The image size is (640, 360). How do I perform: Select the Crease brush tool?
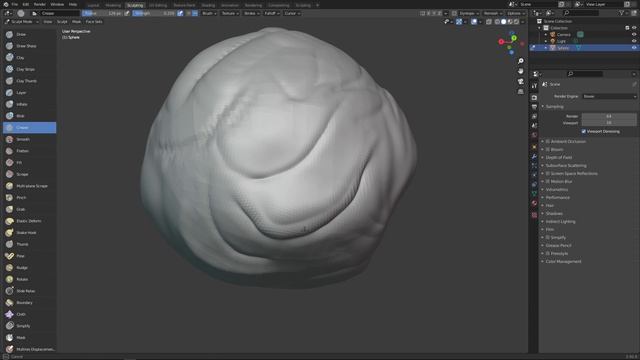click(x=29, y=128)
